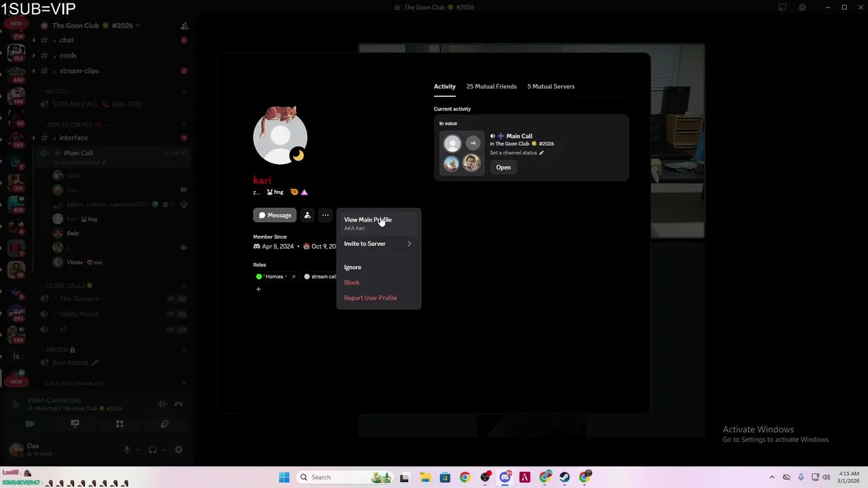Viewport: 868px width, 488px height.
Task: Remove the Homies role with the X
Action: pos(294,277)
